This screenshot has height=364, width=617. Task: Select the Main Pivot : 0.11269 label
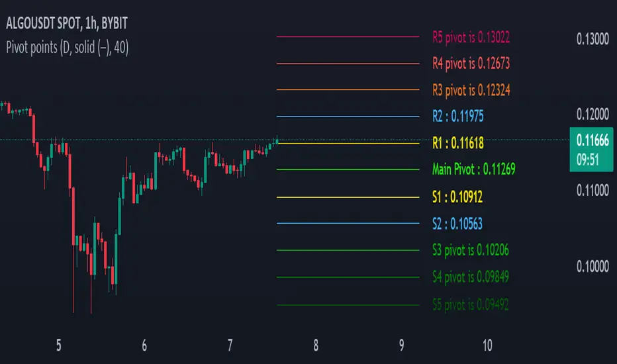click(471, 170)
